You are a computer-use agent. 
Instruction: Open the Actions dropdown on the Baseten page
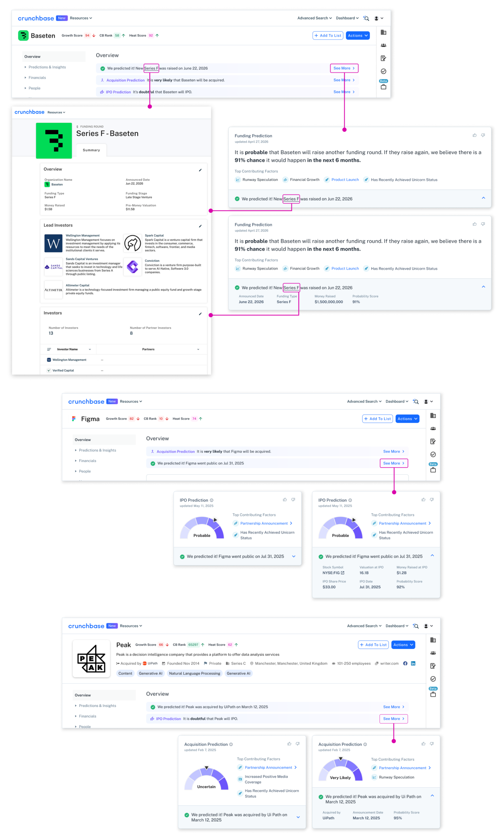pos(358,36)
